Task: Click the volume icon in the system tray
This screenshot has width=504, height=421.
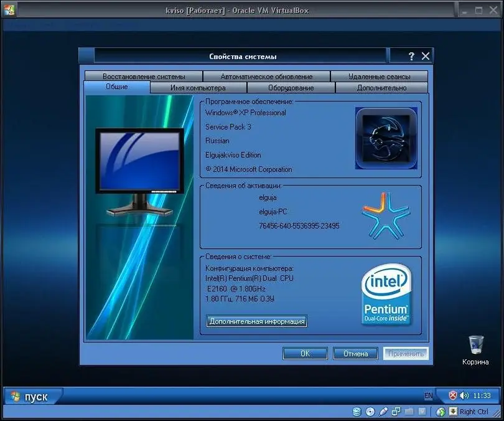Action: pyautogui.click(x=463, y=395)
